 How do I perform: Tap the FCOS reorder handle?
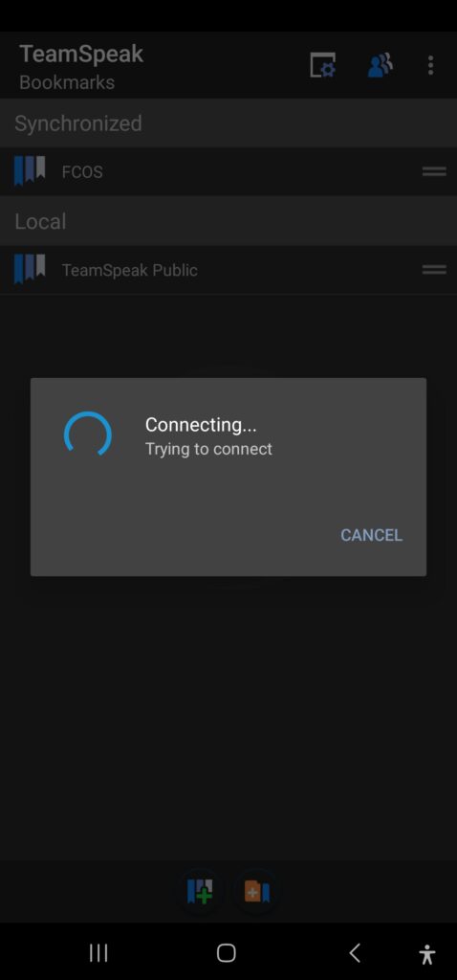tap(434, 171)
